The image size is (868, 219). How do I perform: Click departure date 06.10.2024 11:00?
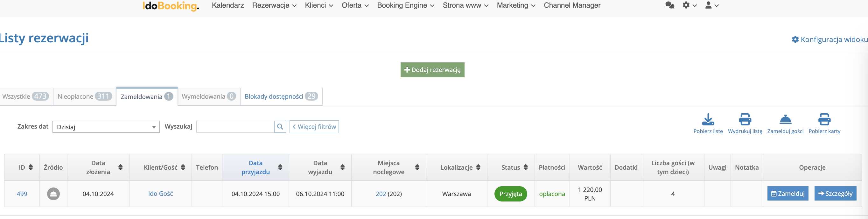point(320,194)
